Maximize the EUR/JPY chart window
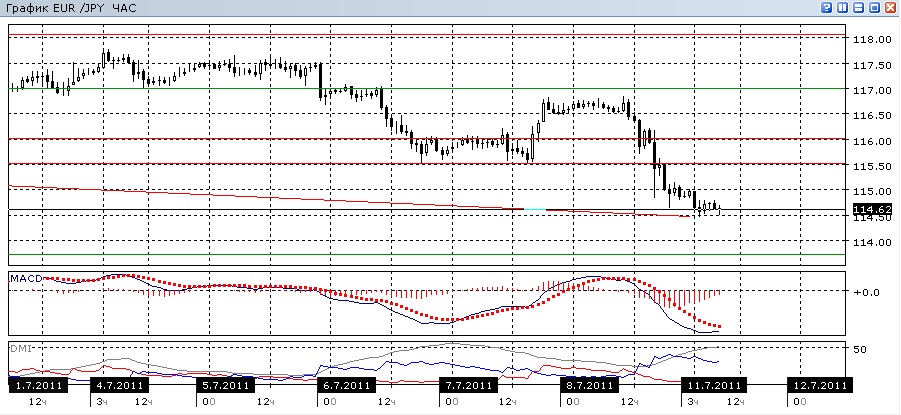901x415 pixels. [874, 7]
